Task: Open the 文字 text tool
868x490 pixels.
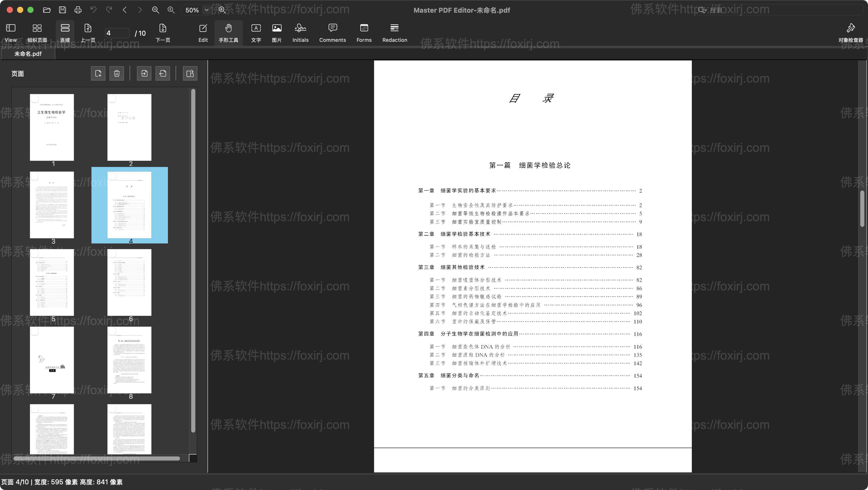Action: (x=256, y=32)
